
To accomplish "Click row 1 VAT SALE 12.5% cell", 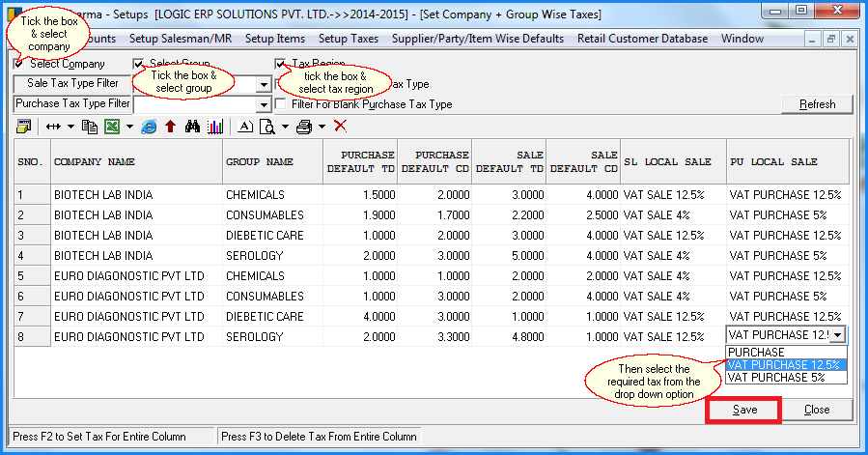I will pyautogui.click(x=673, y=195).
